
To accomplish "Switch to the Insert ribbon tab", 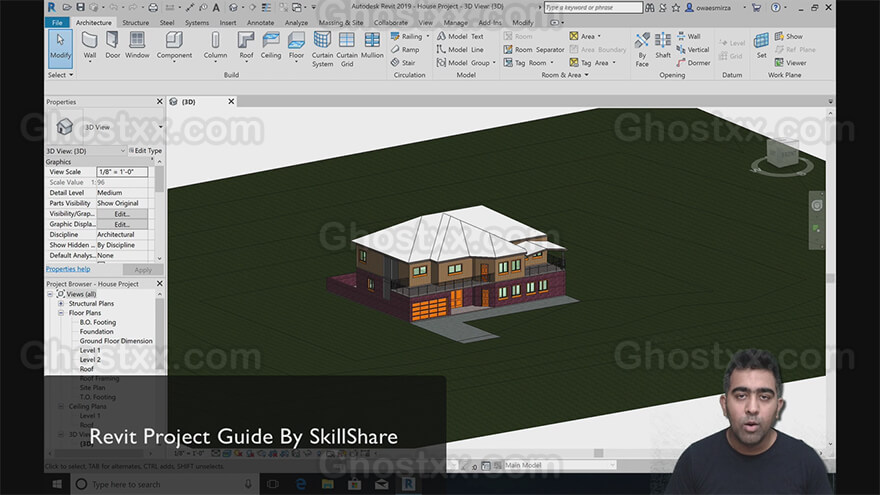I will 228,22.
